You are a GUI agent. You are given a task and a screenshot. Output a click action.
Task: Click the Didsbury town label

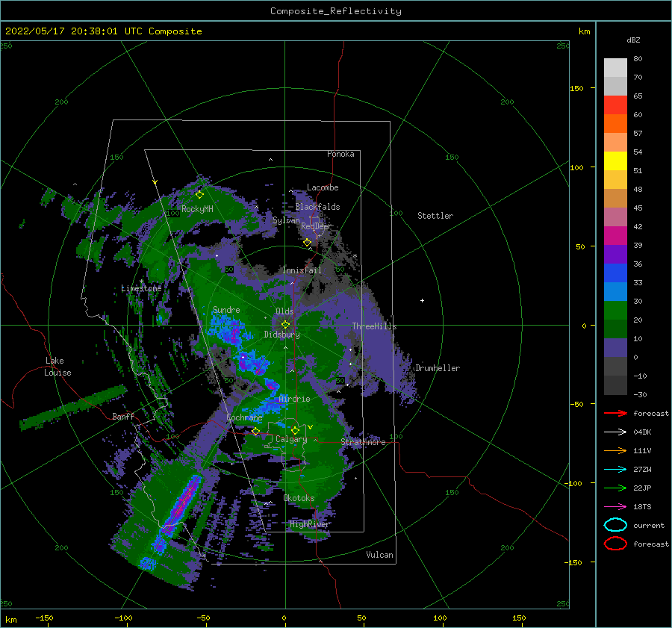coord(281,335)
